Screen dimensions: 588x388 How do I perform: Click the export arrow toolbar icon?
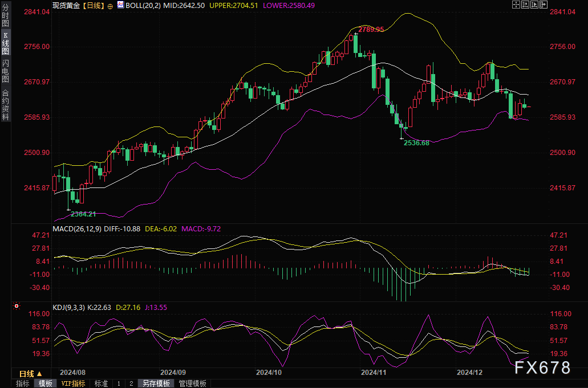tap(543, 5)
